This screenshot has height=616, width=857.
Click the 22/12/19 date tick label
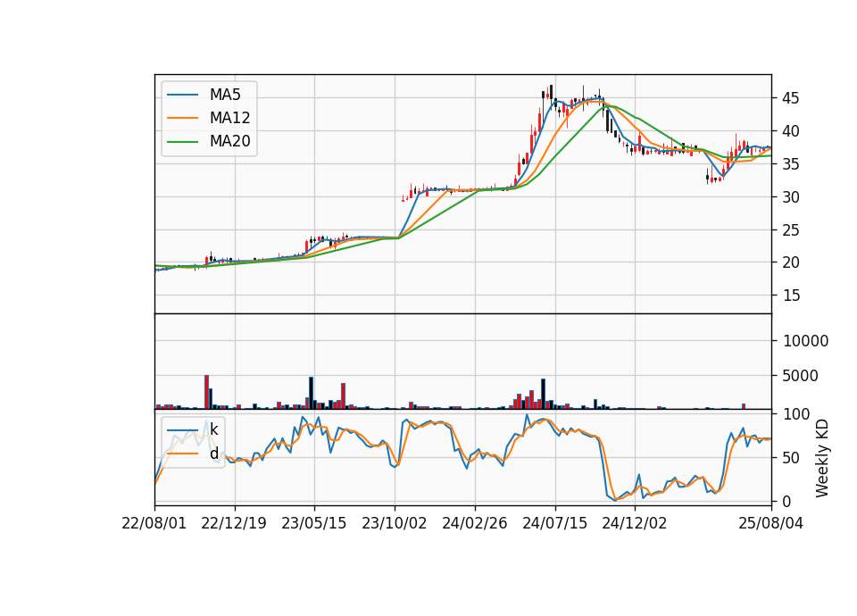[x=234, y=523]
